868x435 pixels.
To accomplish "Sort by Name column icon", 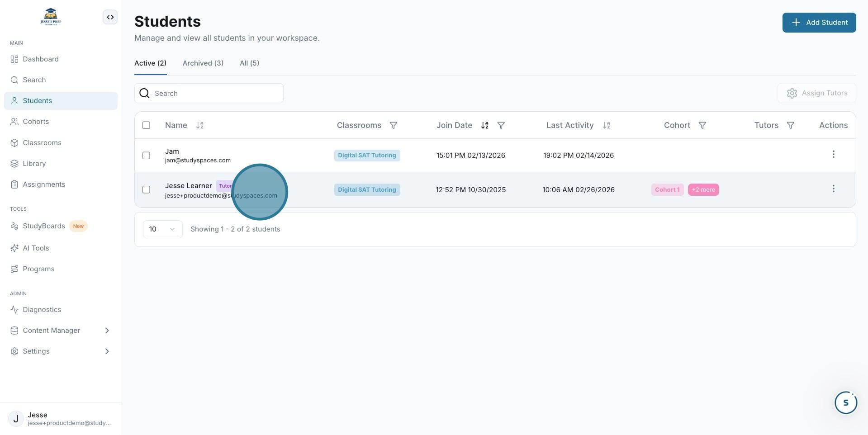I will click(x=199, y=125).
